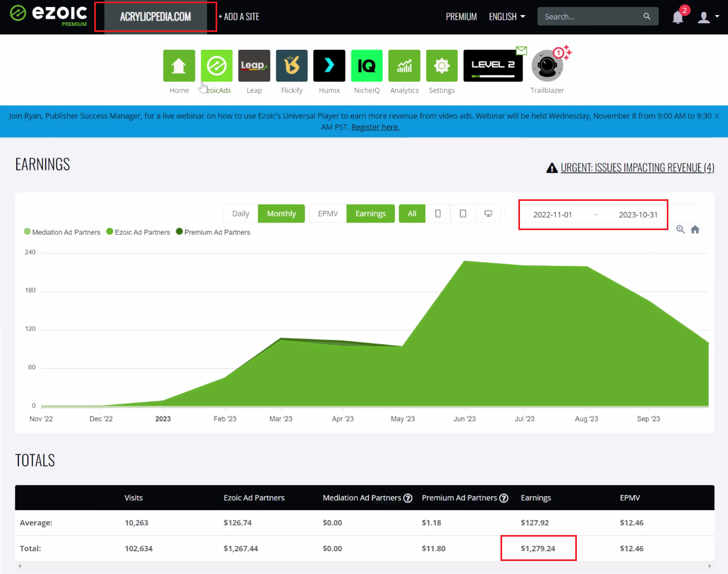This screenshot has width=728, height=574.
Task: Click the table scroll left arrow
Action: pos(20,566)
